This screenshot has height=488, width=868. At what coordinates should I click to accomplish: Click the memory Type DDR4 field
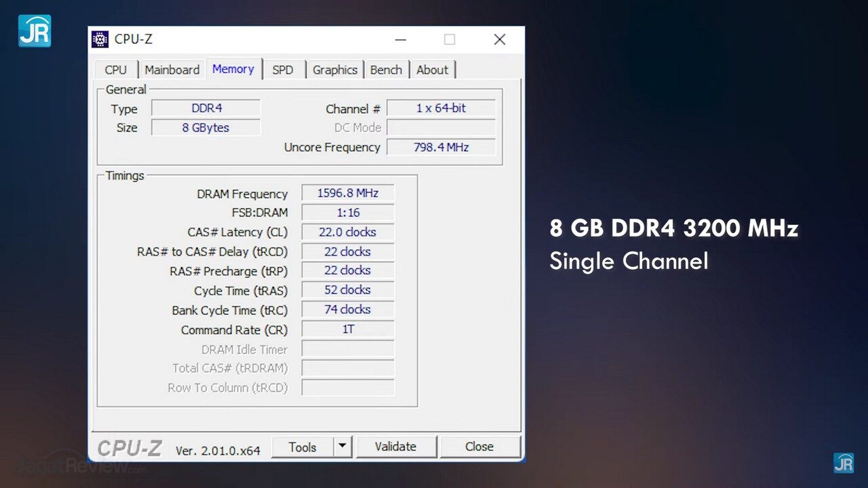[x=205, y=108]
